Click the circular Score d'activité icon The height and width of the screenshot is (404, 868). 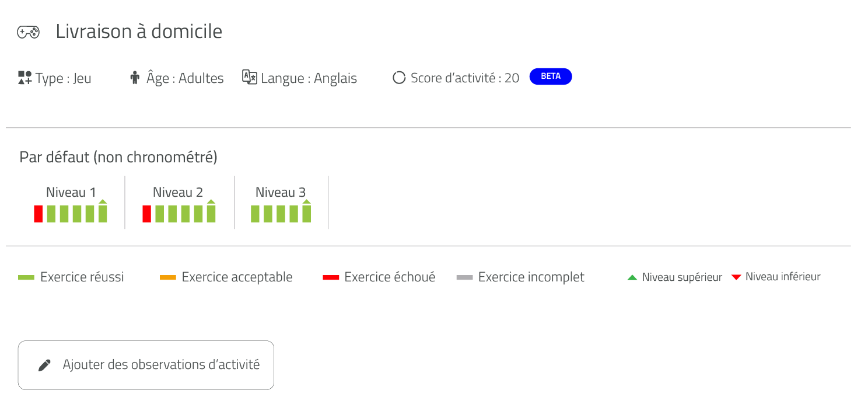(x=399, y=78)
